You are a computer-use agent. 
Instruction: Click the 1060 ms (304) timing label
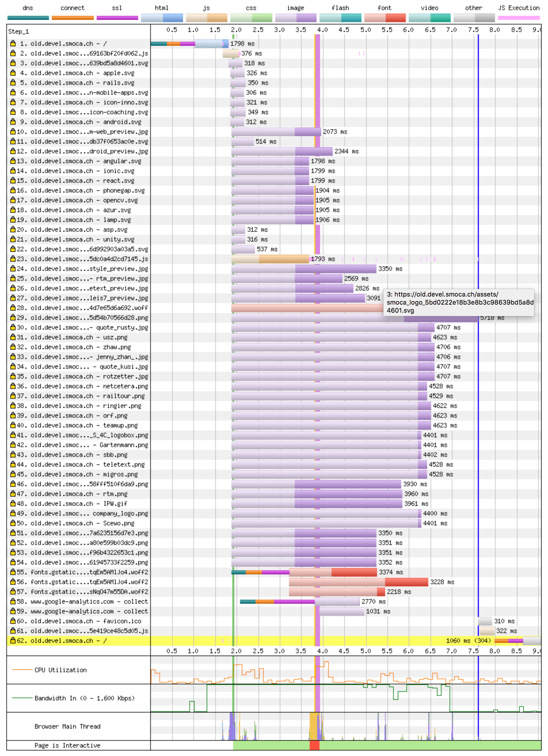pyautogui.click(x=468, y=640)
